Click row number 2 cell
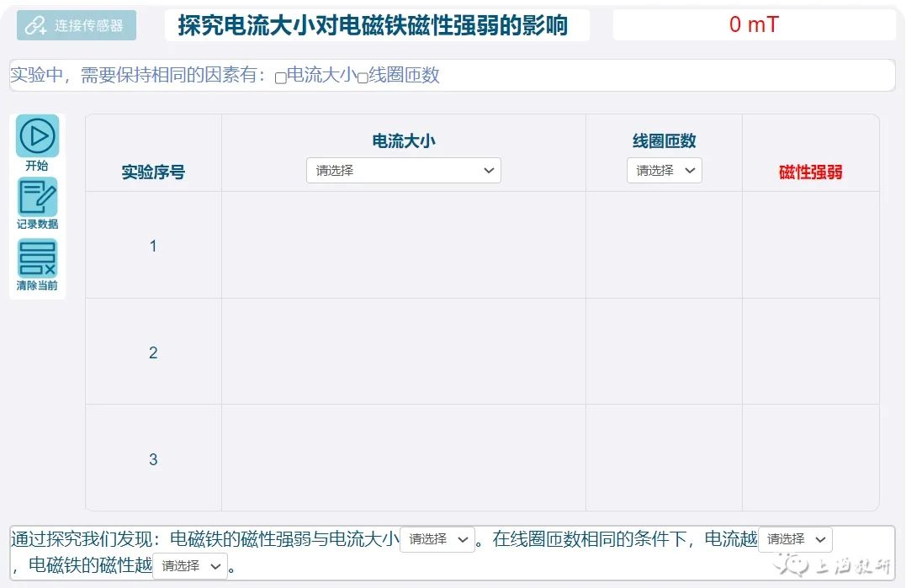The height and width of the screenshot is (588, 906). coord(153,352)
